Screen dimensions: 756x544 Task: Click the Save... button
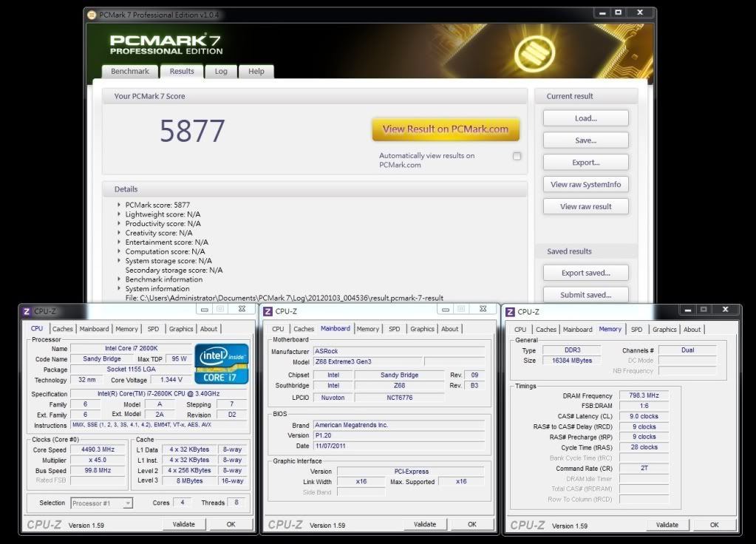click(x=586, y=140)
